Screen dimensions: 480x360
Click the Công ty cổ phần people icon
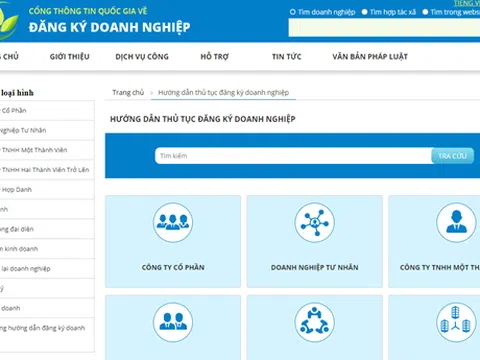(173, 222)
